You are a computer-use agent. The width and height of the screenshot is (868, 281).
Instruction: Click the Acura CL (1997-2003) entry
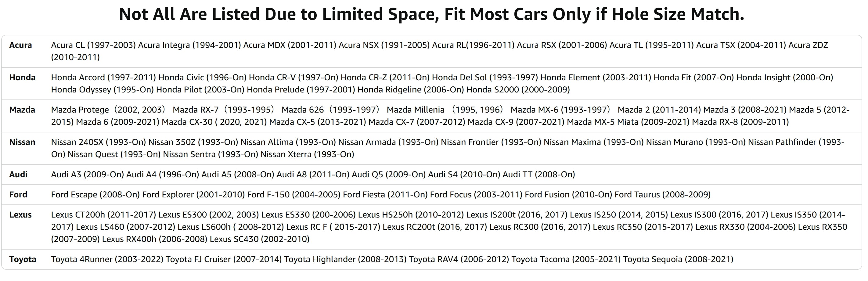click(93, 45)
